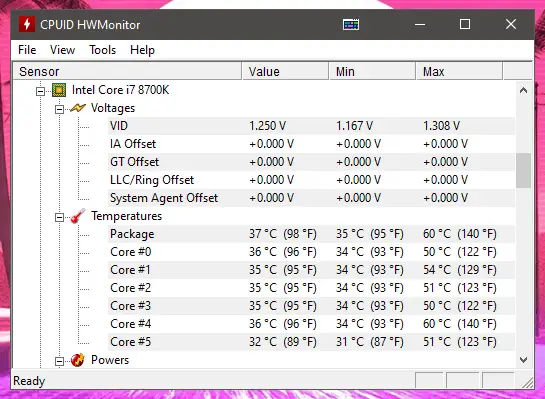This screenshot has width=545, height=399.
Task: Click the VID value 1.250 V
Action: [268, 126]
